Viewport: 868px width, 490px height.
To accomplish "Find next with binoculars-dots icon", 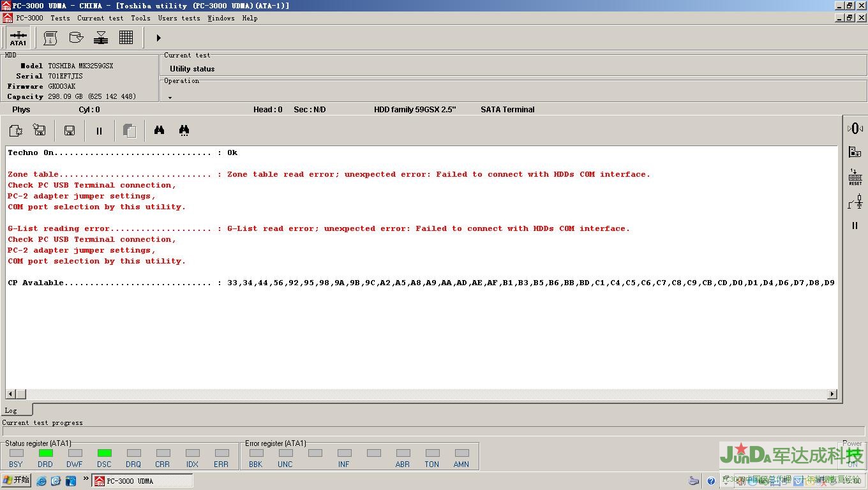I will (184, 130).
